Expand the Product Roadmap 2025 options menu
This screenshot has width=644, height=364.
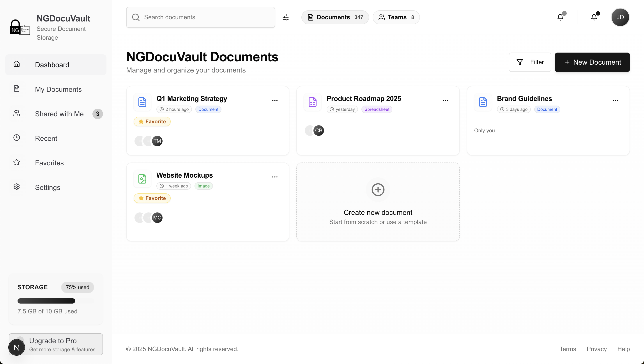[x=445, y=100]
